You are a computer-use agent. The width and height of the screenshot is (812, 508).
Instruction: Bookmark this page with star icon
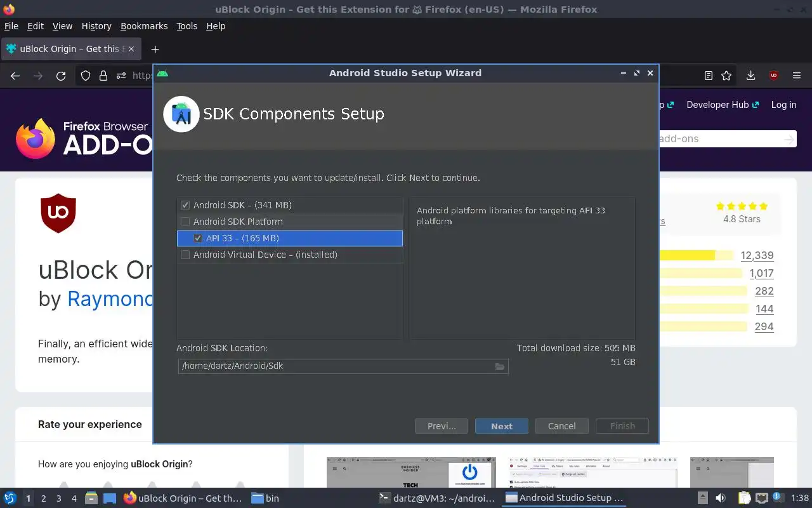[x=727, y=76]
